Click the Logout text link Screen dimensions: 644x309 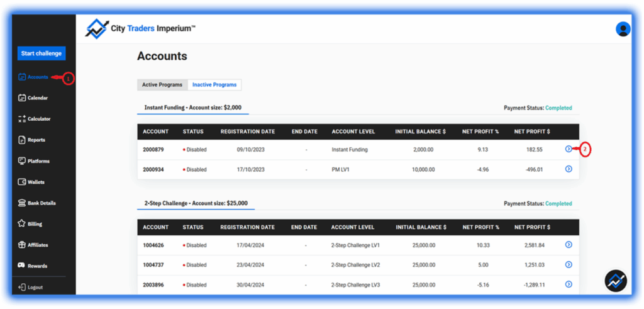pyautogui.click(x=35, y=287)
